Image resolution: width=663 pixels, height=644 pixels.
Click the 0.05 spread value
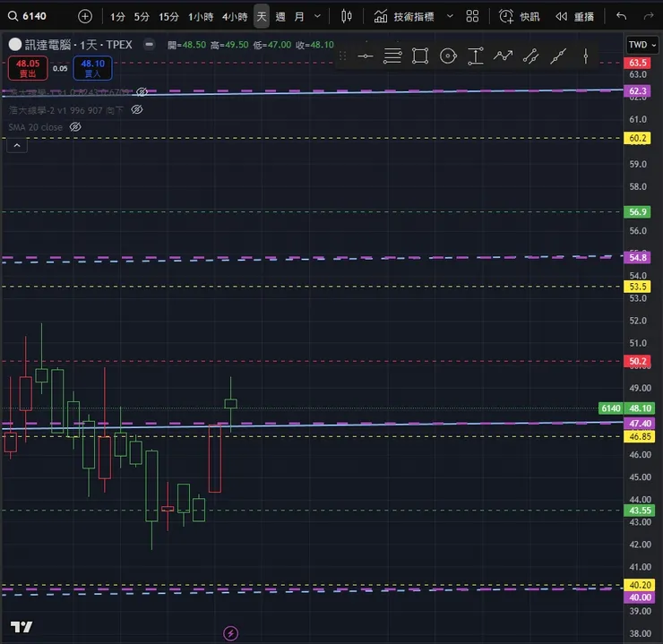tap(60, 68)
